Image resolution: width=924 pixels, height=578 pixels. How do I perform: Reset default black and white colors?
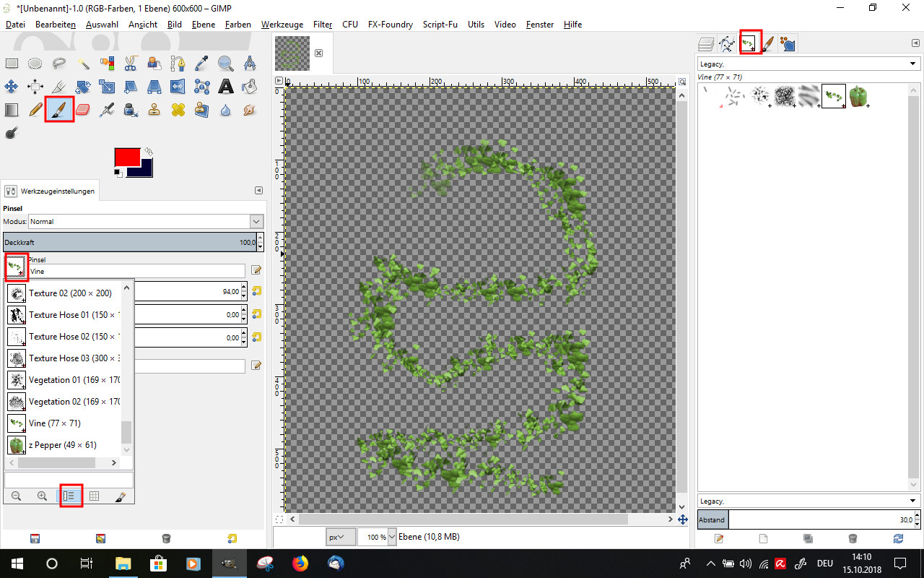pyautogui.click(x=118, y=172)
